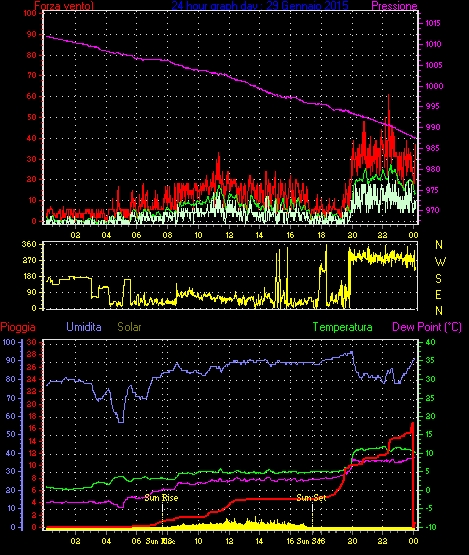
Task: Click the 20 hour tick under bottom chart
Action: [352, 541]
